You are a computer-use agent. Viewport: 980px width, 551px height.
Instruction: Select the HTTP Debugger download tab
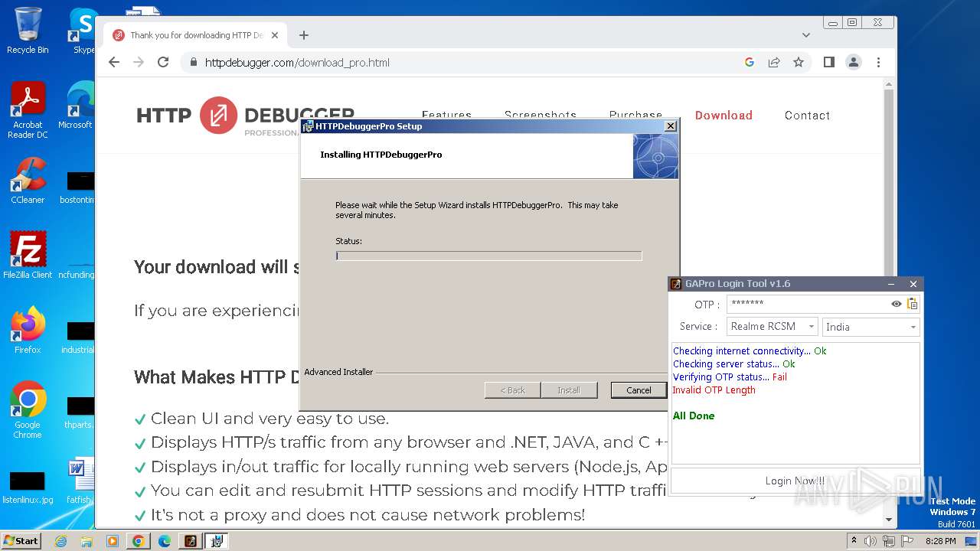[x=195, y=35]
